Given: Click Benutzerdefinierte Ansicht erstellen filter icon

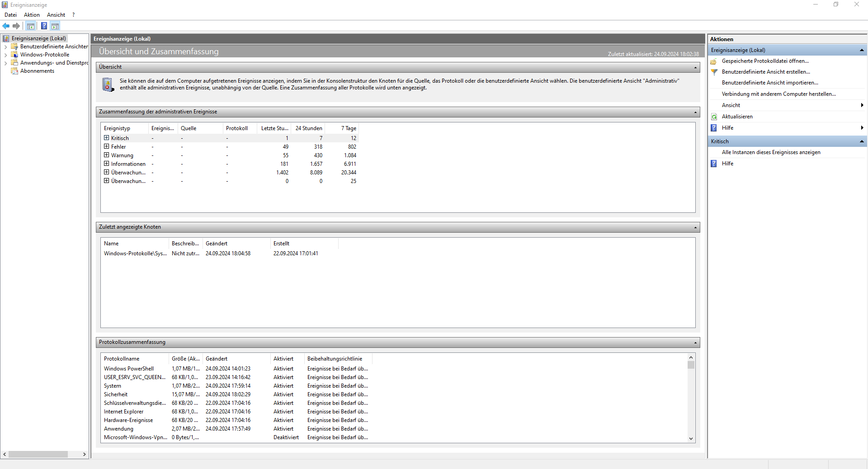Looking at the screenshot, I should click(x=714, y=72).
